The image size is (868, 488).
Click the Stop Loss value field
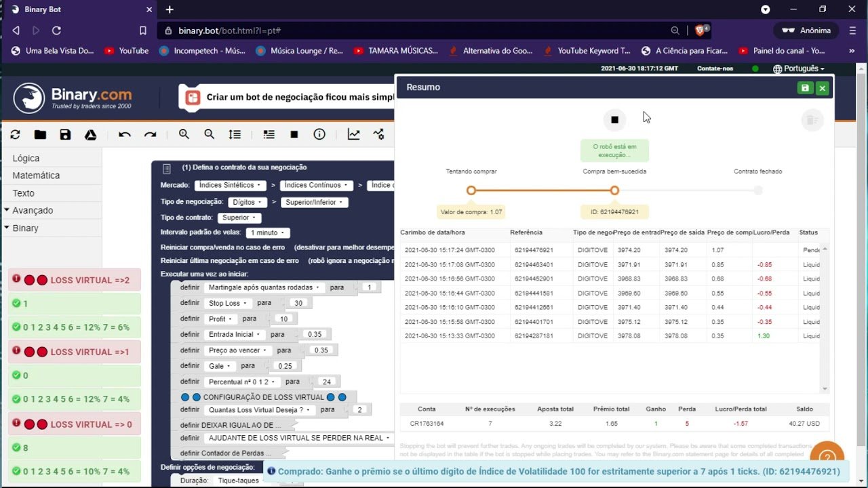pos(298,303)
